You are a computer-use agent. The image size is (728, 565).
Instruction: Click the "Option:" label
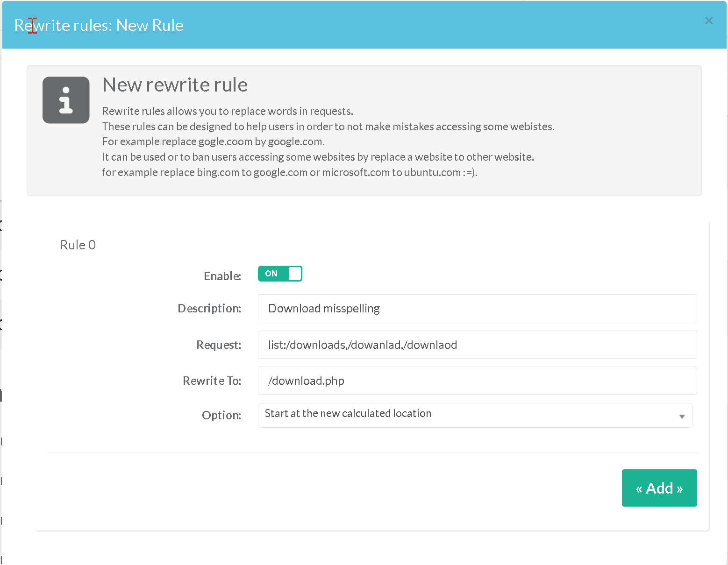click(221, 415)
